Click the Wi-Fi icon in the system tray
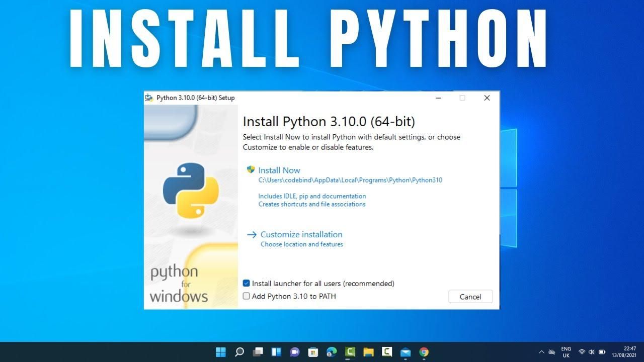Screen dimensions: 644x362 [582, 352]
